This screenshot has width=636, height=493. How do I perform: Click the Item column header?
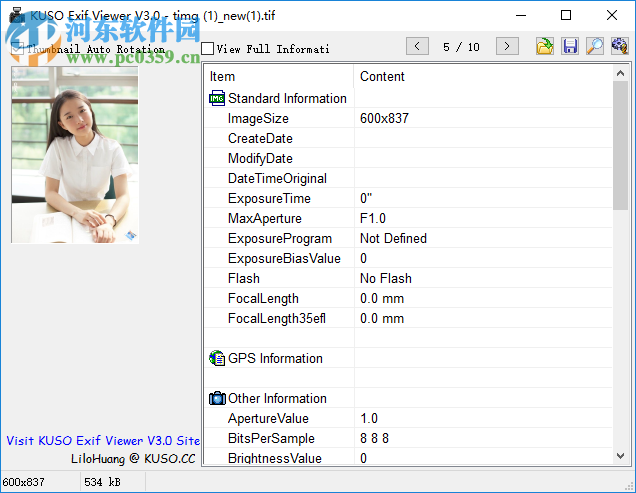(279, 76)
